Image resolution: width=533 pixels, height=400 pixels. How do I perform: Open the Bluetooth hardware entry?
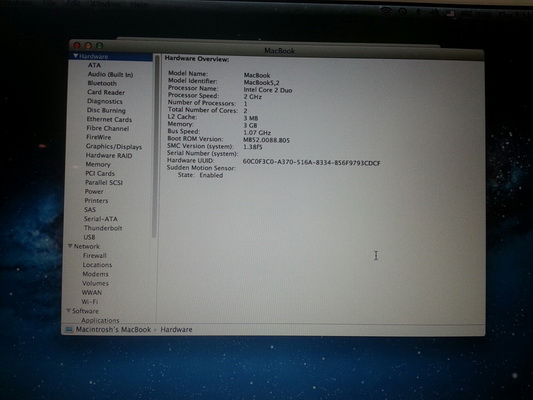coord(102,83)
